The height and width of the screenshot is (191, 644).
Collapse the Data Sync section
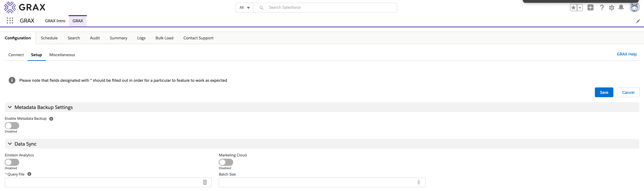pos(322,144)
